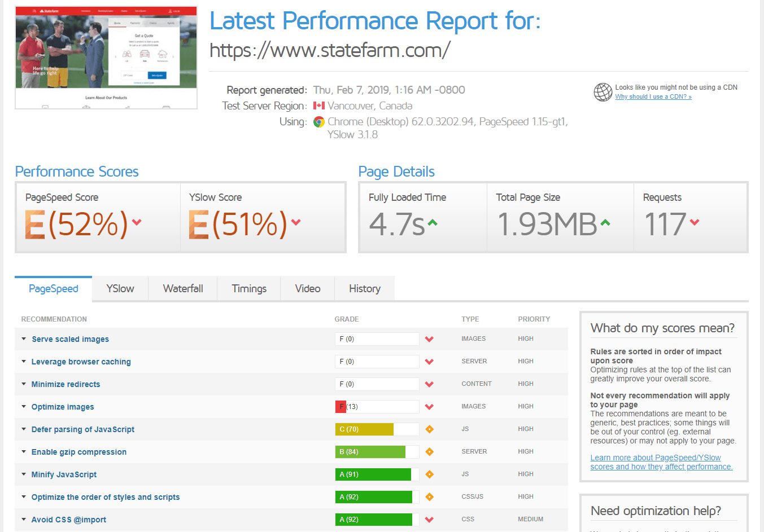Image resolution: width=764 pixels, height=532 pixels.
Task: Click the CSS/JS type cell
Action: [x=473, y=497]
